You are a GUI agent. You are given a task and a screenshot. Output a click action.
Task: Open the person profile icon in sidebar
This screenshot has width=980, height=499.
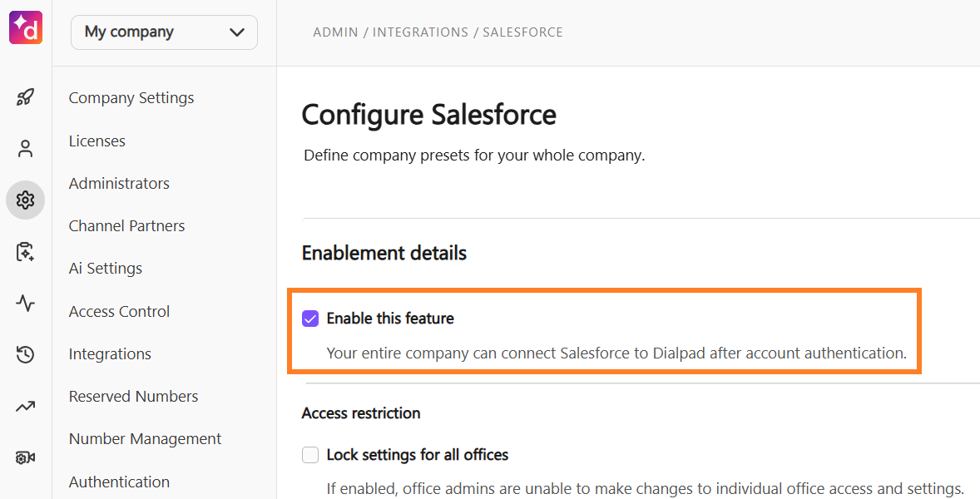pyautogui.click(x=25, y=149)
